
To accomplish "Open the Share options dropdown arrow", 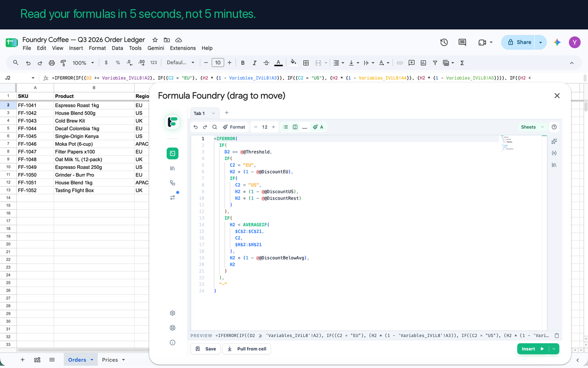I will point(541,42).
